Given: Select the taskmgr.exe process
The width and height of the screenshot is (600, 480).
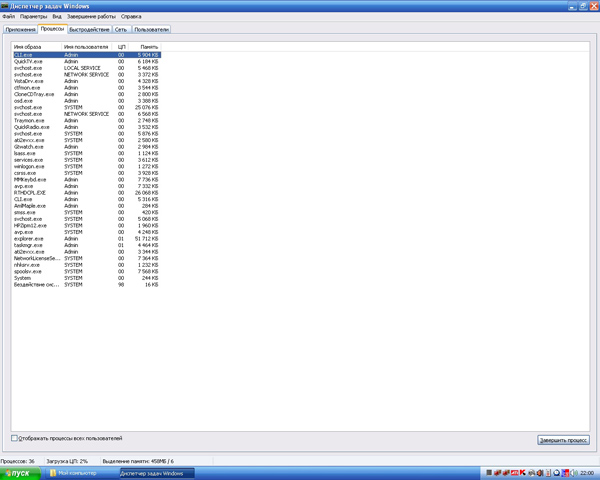Looking at the screenshot, I should coord(86,245).
